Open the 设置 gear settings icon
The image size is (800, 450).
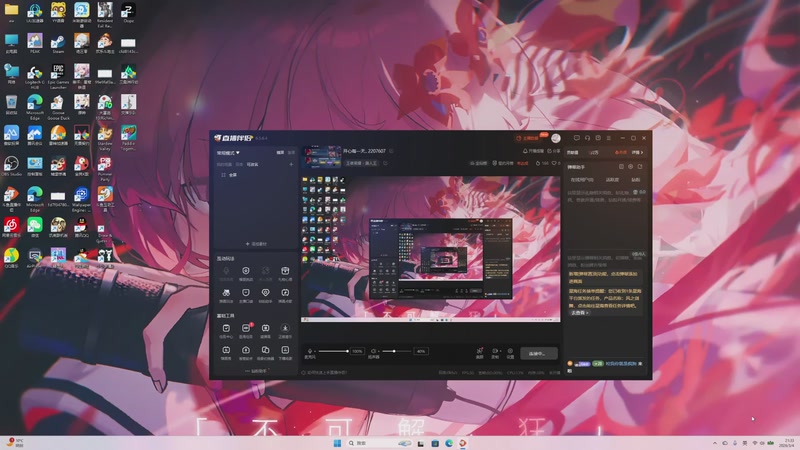tap(510, 353)
